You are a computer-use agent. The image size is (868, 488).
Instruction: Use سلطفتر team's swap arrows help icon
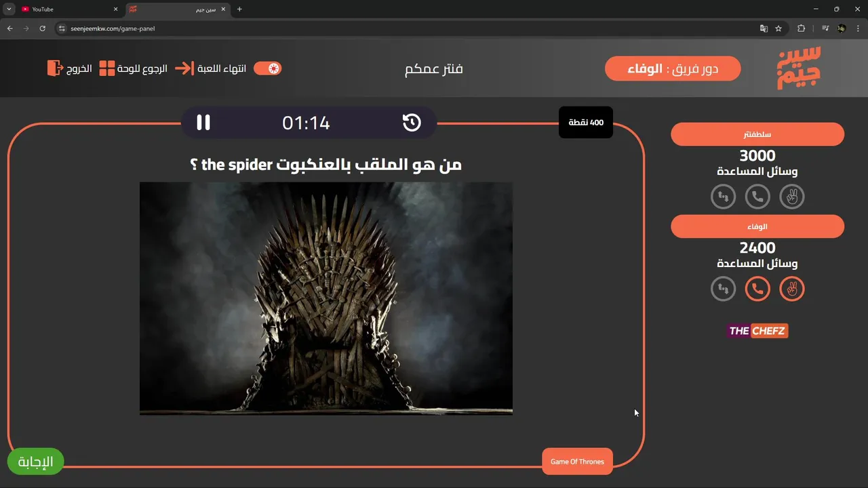(x=723, y=197)
